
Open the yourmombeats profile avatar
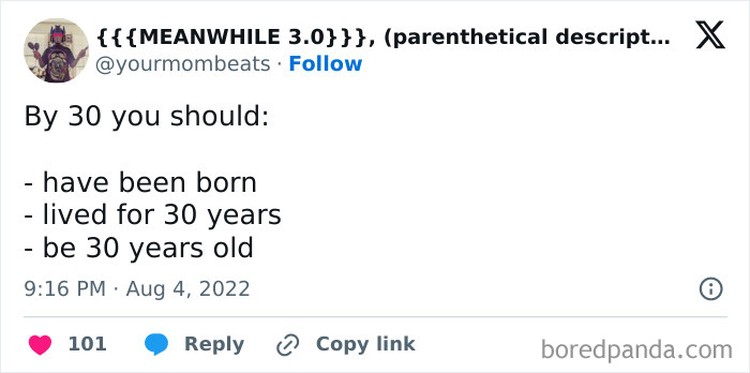pos(56,50)
